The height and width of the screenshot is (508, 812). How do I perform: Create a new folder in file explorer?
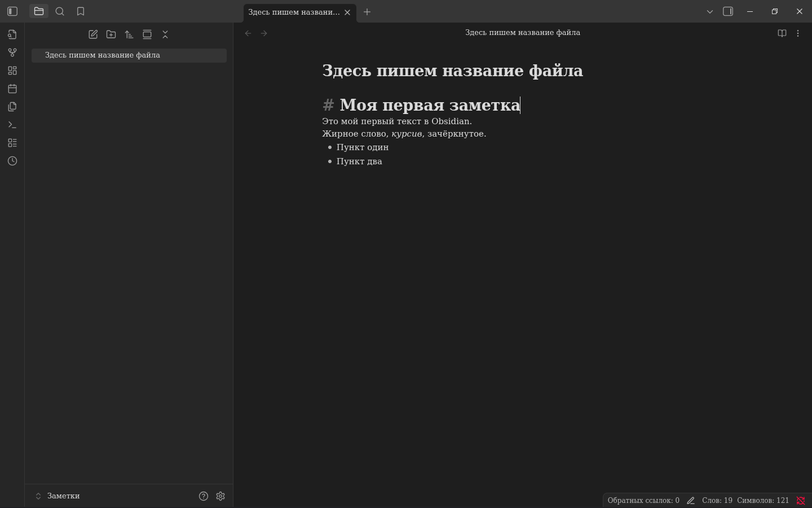tap(111, 34)
